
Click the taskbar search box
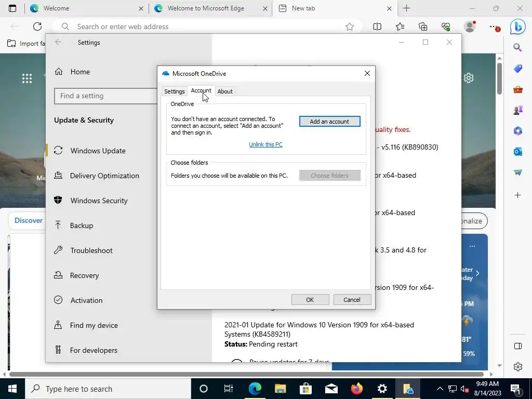(x=108, y=389)
